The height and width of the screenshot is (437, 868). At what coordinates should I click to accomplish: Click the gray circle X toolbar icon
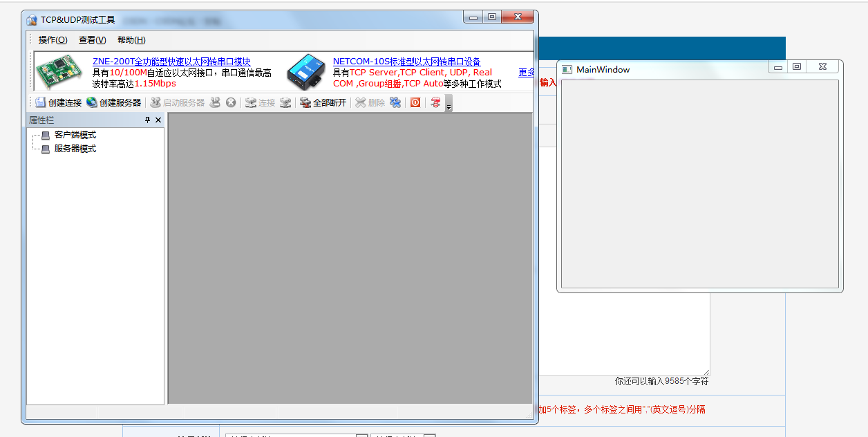(x=231, y=102)
